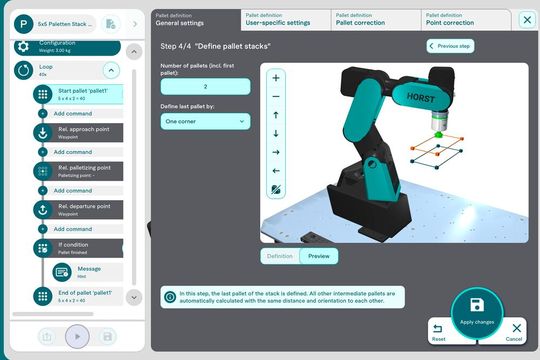The image size is (540, 360).
Task: Click the top up-arrow of the program list
Action: [134, 52]
